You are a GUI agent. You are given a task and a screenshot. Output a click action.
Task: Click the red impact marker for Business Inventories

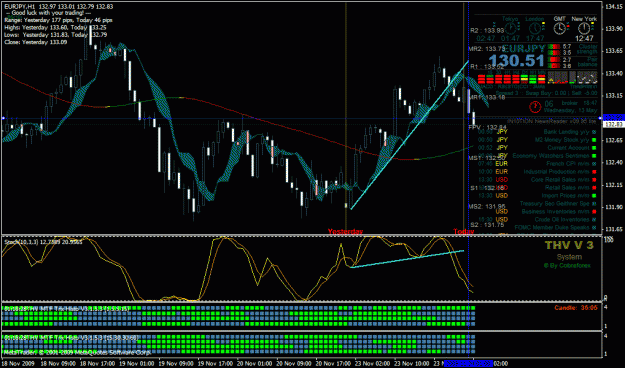point(594,212)
